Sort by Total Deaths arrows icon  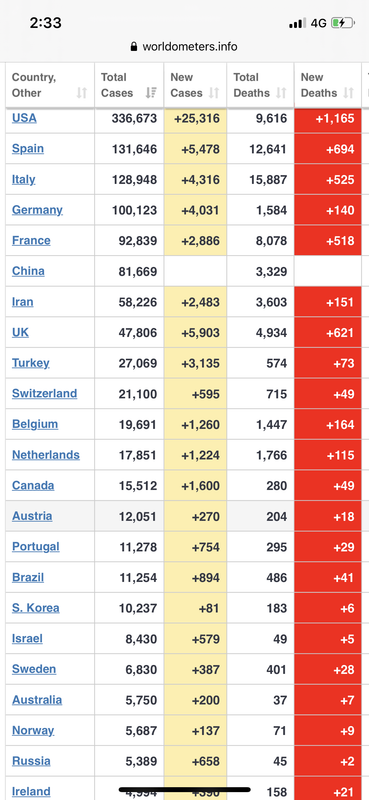[x=281, y=93]
